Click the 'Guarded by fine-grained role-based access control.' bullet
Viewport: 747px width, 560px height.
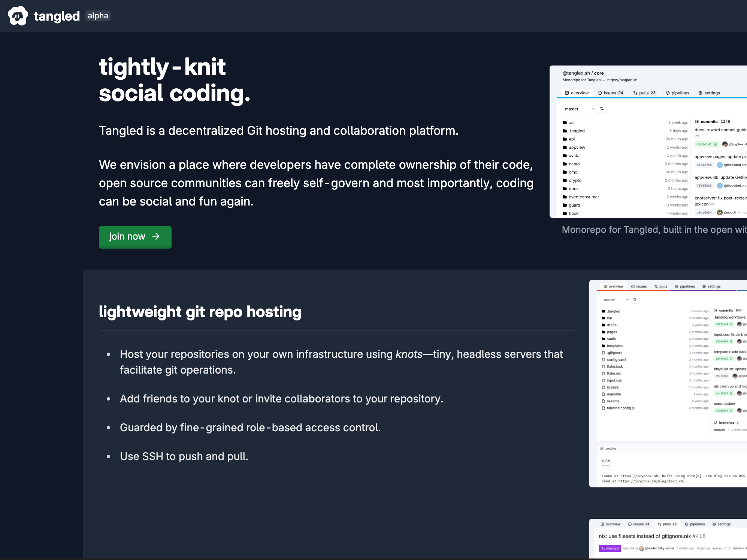click(250, 427)
